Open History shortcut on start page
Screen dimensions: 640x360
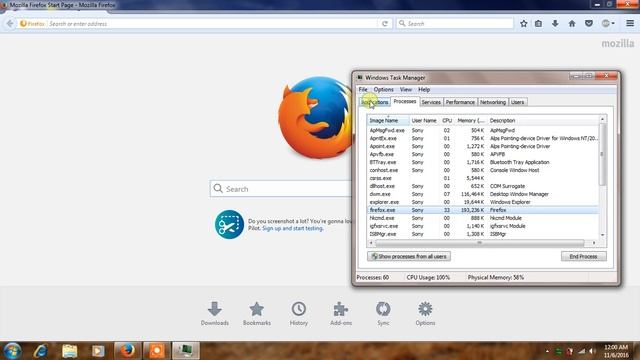pos(299,313)
